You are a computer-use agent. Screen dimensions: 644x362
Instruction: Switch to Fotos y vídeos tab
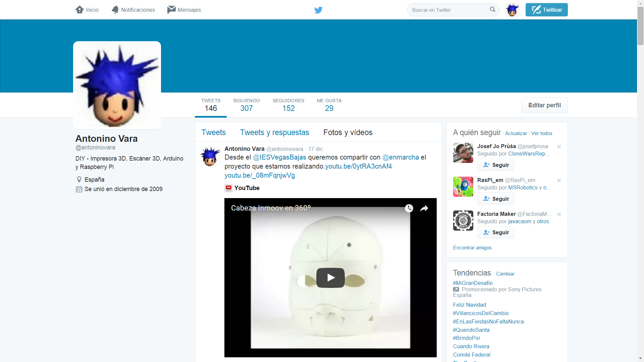coord(348,132)
